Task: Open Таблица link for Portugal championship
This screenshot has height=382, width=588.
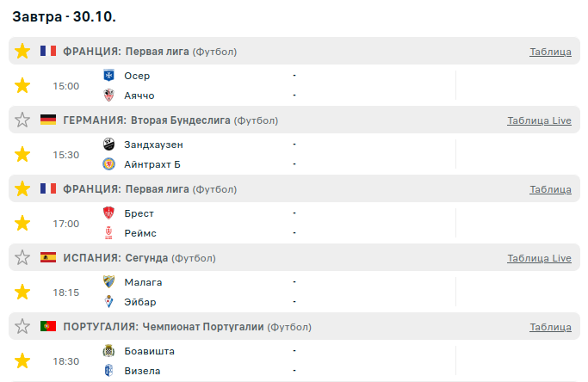Action: tap(550, 327)
